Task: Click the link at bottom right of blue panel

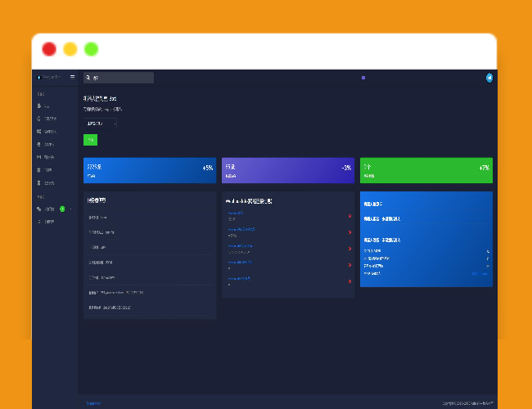Action: [480, 274]
